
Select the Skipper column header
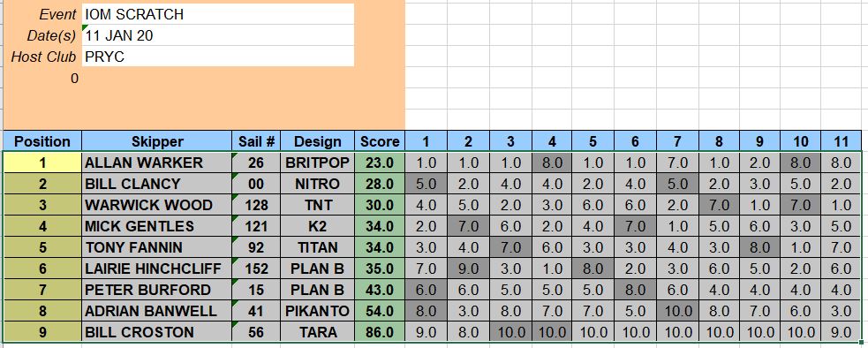point(157,141)
